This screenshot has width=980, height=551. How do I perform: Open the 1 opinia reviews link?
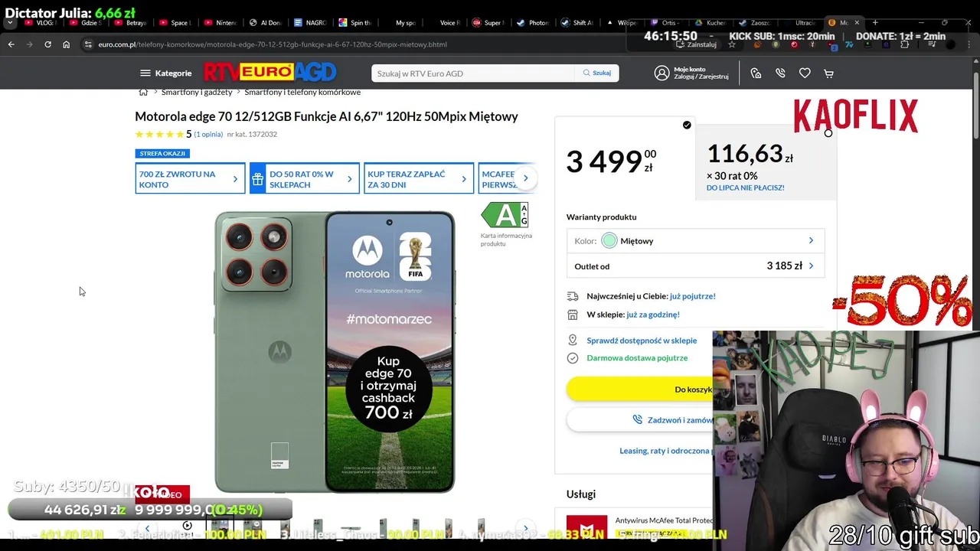coord(208,134)
